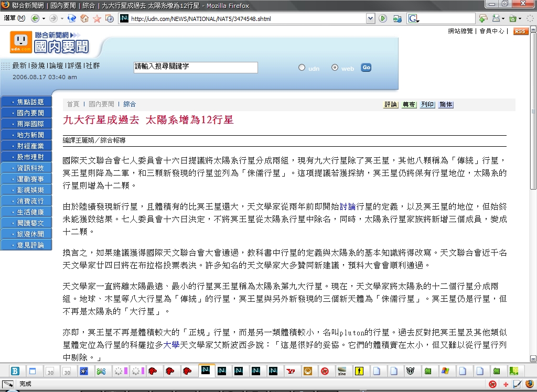This screenshot has width=537, height=392.
Task: Select 資訊科技 in the left sidebar
Action: point(30,168)
